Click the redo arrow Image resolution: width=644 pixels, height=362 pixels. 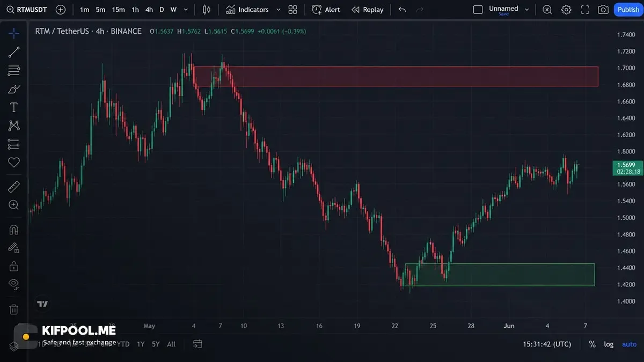coord(420,10)
